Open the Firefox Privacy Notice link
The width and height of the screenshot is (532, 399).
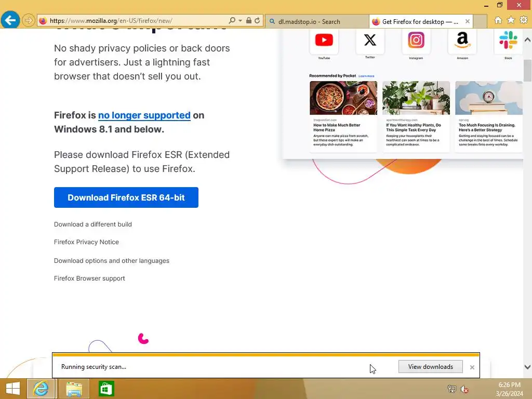tap(86, 242)
